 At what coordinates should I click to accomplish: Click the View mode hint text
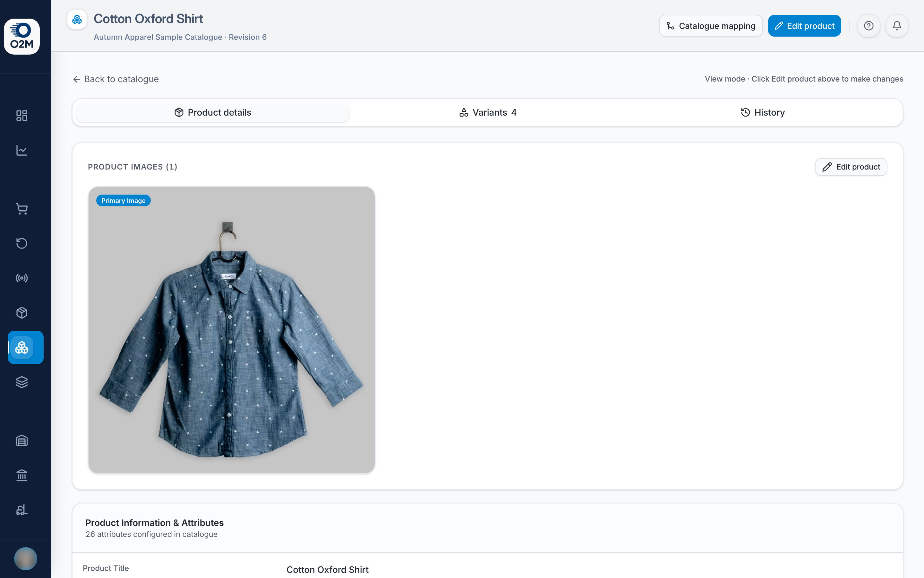click(804, 79)
